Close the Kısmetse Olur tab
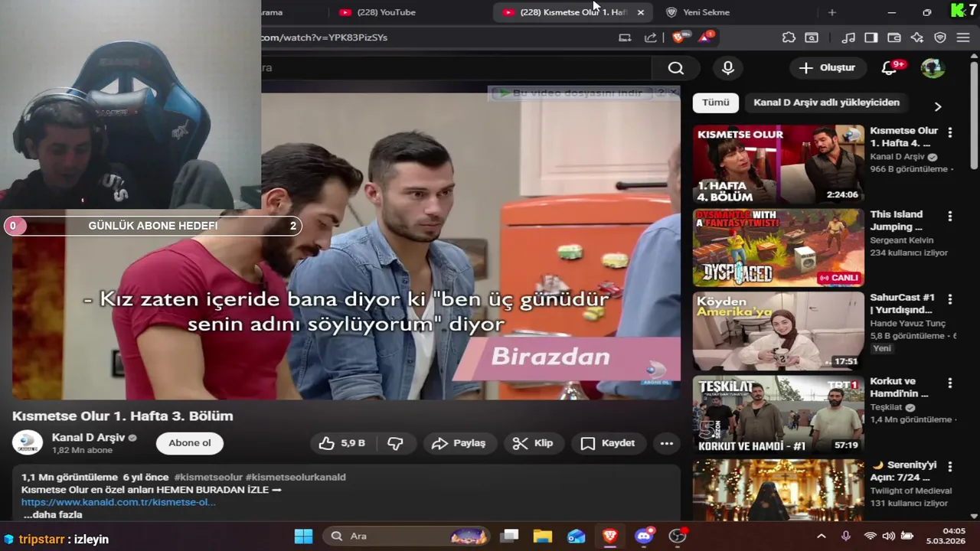Image resolution: width=980 pixels, height=551 pixels. (x=641, y=12)
